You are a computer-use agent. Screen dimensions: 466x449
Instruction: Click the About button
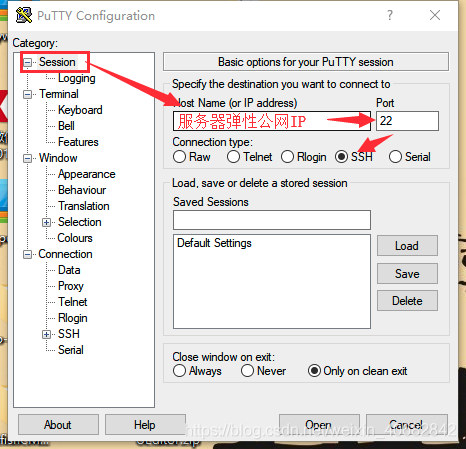(x=58, y=425)
